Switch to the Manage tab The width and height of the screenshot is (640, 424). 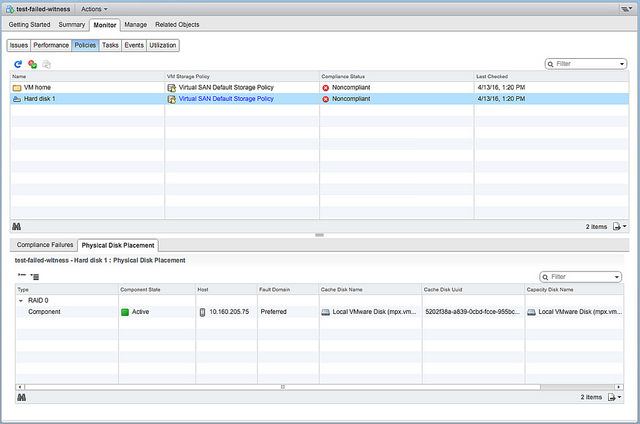[x=136, y=23]
